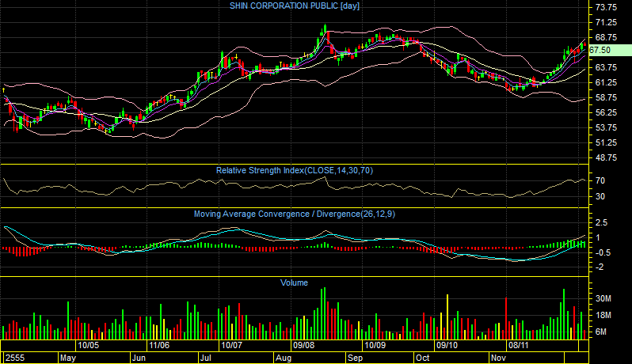Click the MACD -0.5 scale label
This screenshot has width=632, height=364.
pyautogui.click(x=603, y=253)
